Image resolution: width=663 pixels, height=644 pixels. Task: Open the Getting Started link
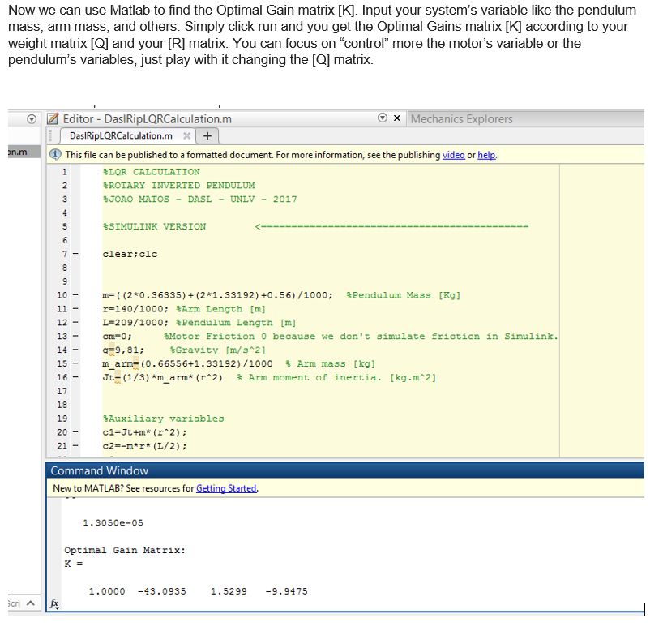[226, 488]
